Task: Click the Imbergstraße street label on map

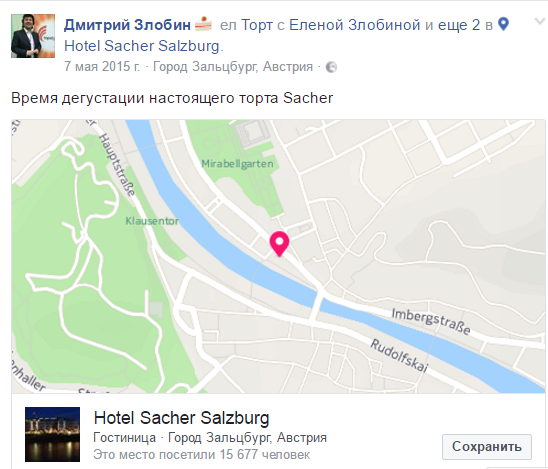Action: (431, 321)
